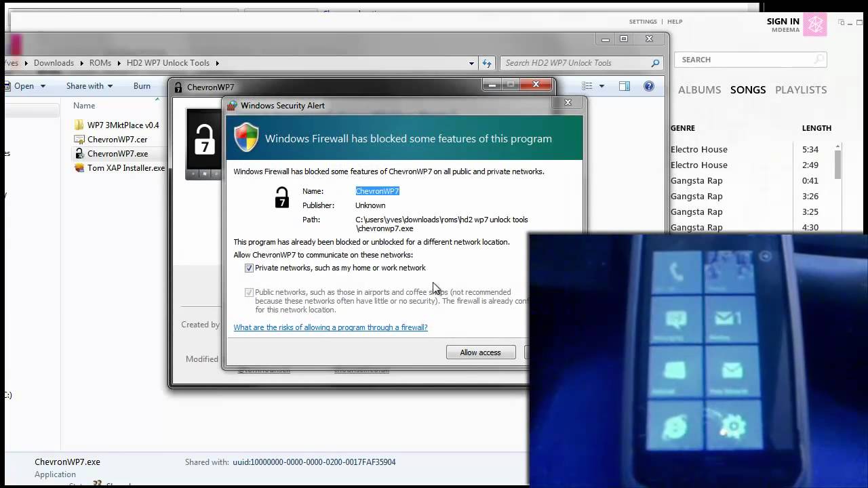Toggle Private networks checkbox
Screen dimensions: 868x488
249,268
